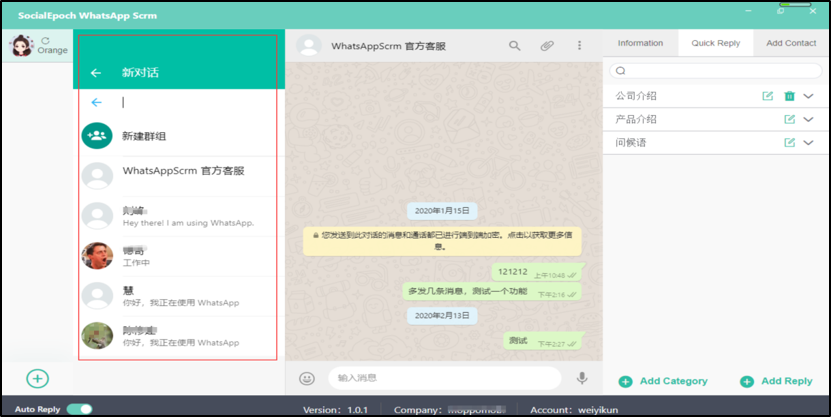Select WhatsAppScrm 官方客服 in contact list
This screenshot has width=831, height=417.
(179, 176)
